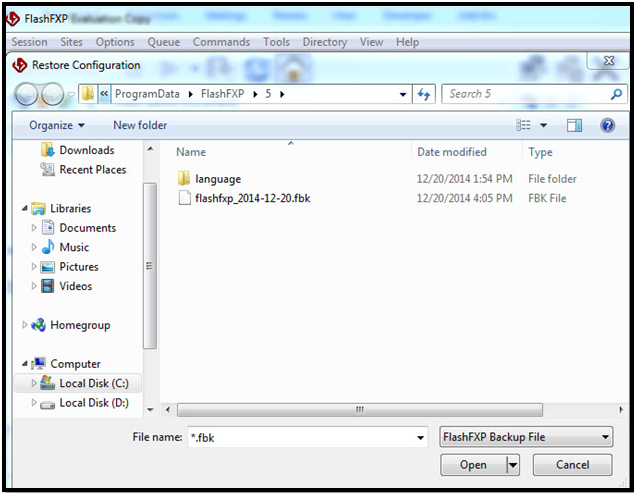Open the Tools menu
The width and height of the screenshot is (634, 493).
tap(277, 42)
